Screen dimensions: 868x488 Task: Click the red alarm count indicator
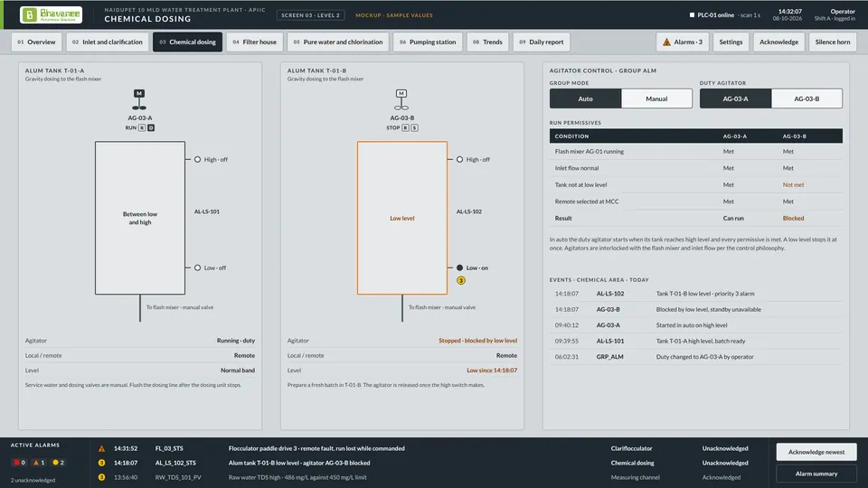point(19,463)
